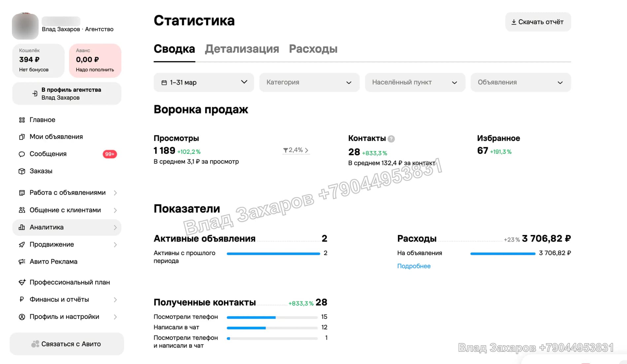Viewport: 627px width, 364px height.
Task: Click the Финансы и отчёты ruble icon
Action: pyautogui.click(x=22, y=300)
